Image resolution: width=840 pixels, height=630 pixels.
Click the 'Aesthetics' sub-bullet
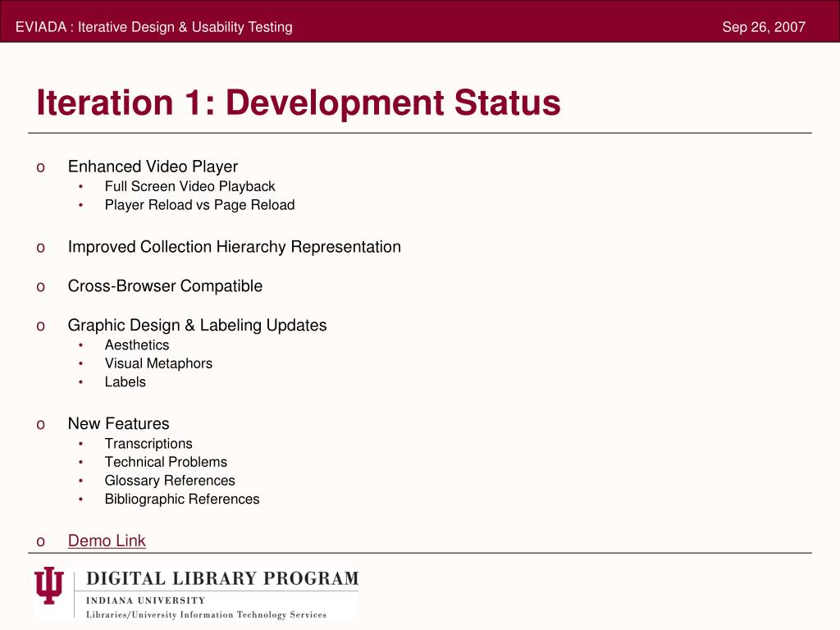[137, 345]
